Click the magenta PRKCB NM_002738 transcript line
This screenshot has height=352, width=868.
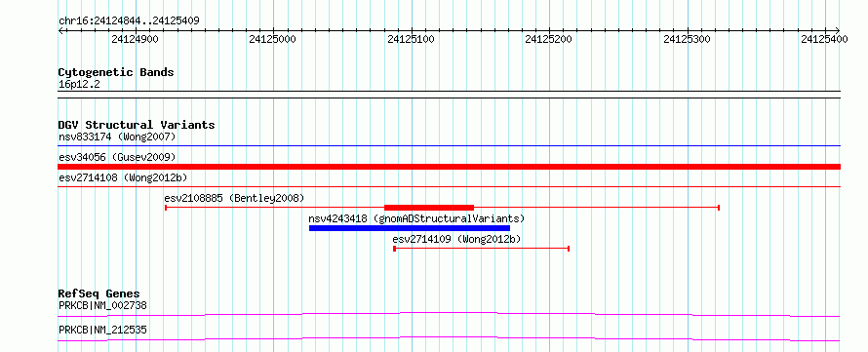449,314
